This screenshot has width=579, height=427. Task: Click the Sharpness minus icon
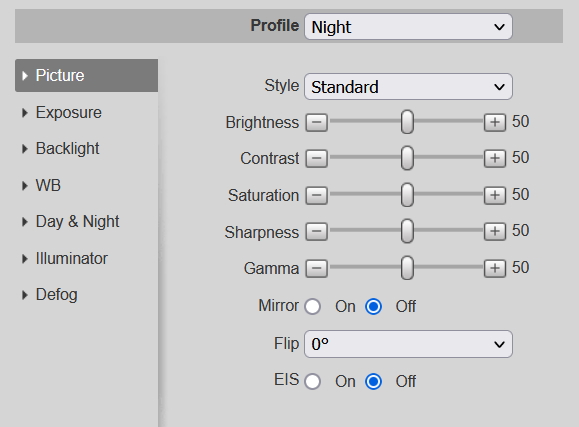coord(316,232)
